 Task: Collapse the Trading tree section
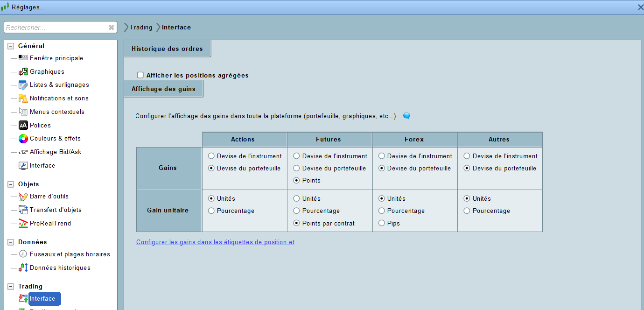pyautogui.click(x=11, y=287)
